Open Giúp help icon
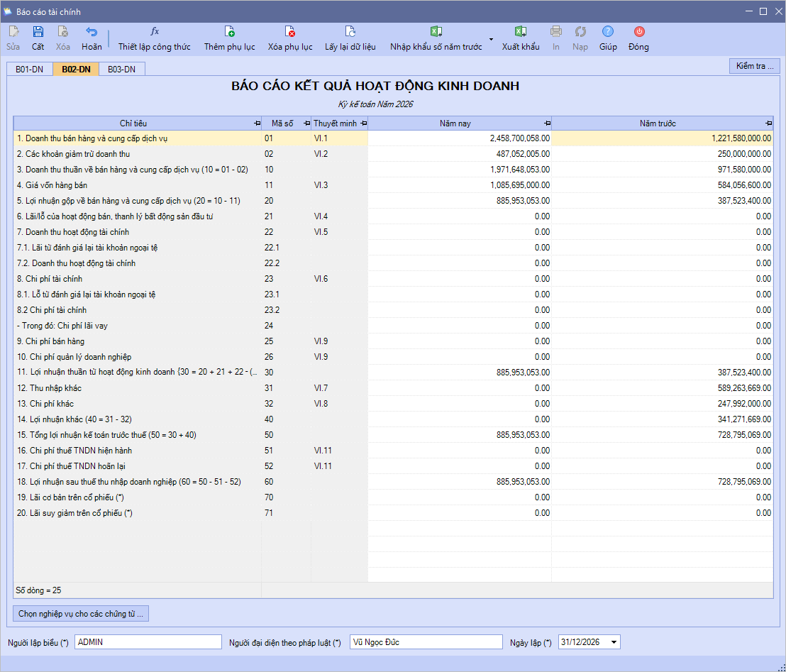 (x=608, y=32)
